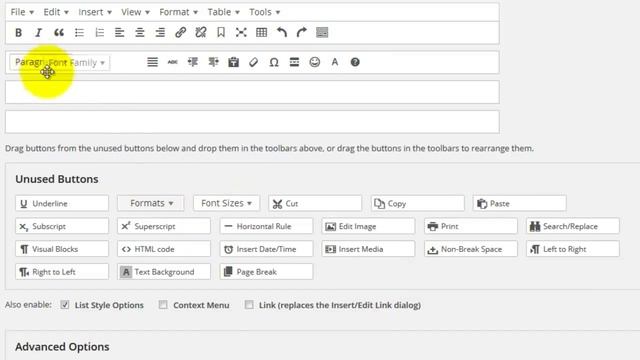This screenshot has width=640, height=360.
Task: Click the Align left icon
Action: coord(120,33)
